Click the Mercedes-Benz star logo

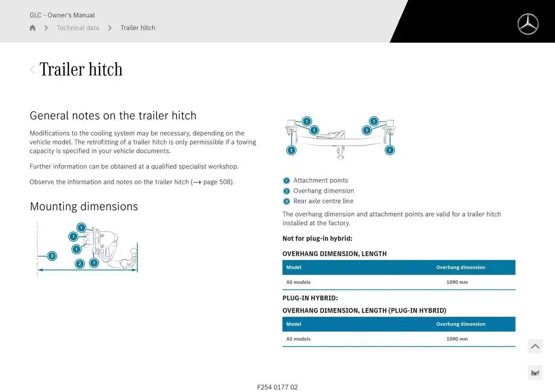click(x=527, y=24)
